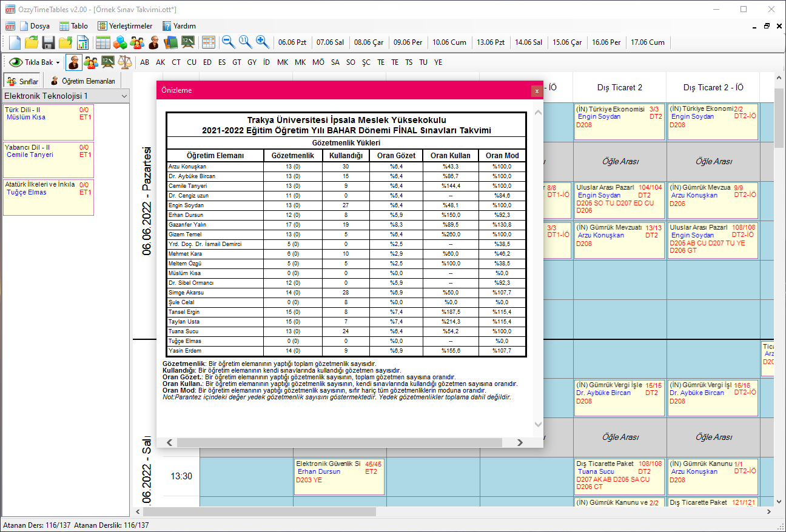Toggle the teacher view icon beside Tıkla Bak
This screenshot has width=786, height=532.
tap(74, 62)
